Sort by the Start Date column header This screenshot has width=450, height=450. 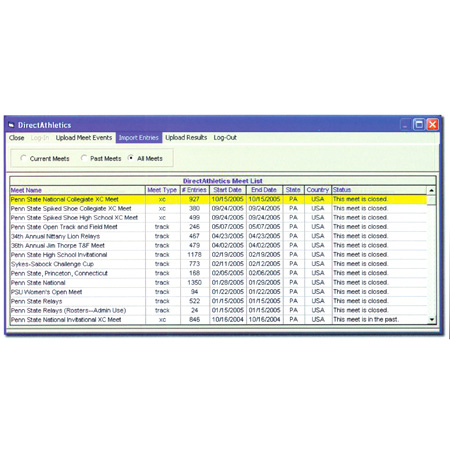[228, 190]
